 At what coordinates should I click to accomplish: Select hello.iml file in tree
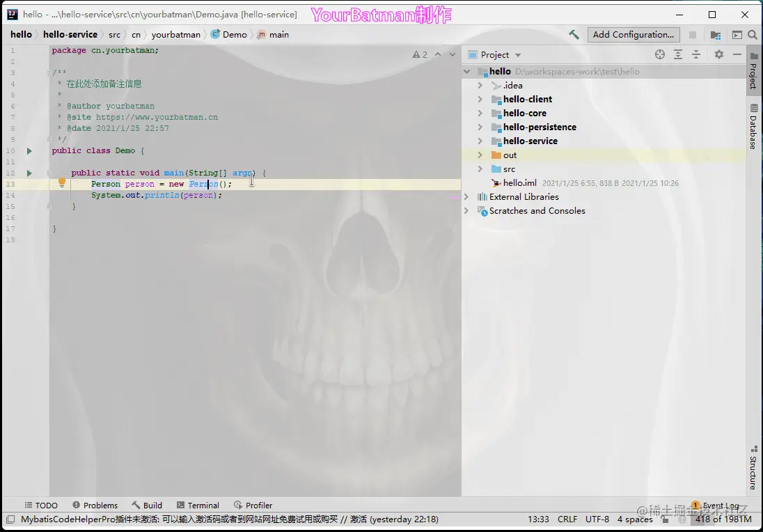(520, 183)
